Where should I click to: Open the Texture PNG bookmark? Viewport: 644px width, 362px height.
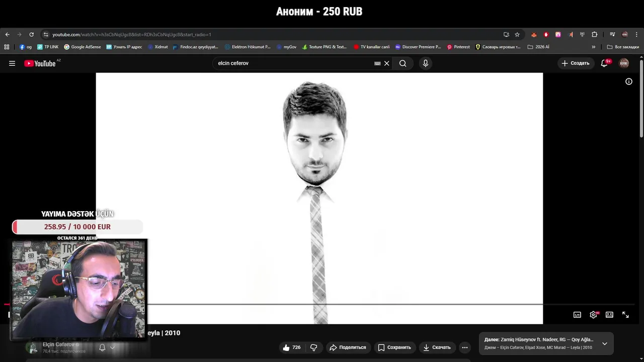325,47
